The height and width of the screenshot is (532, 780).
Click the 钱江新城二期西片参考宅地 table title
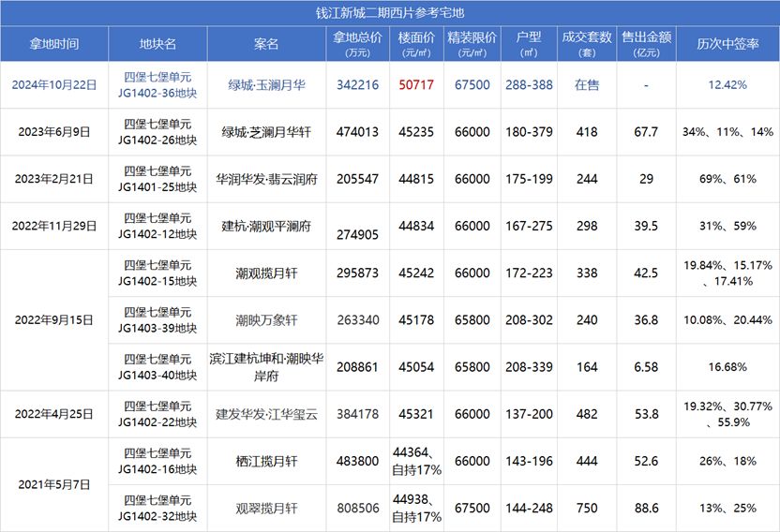(x=390, y=13)
